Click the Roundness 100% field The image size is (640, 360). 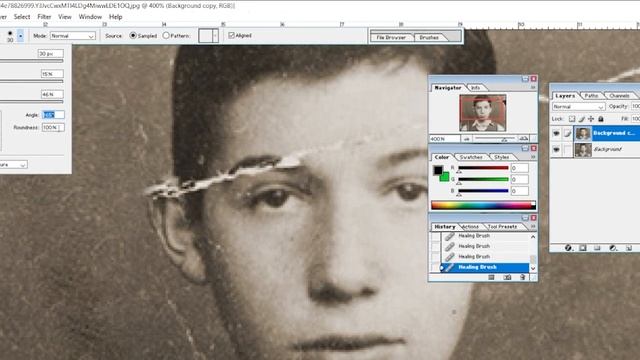(x=53, y=128)
